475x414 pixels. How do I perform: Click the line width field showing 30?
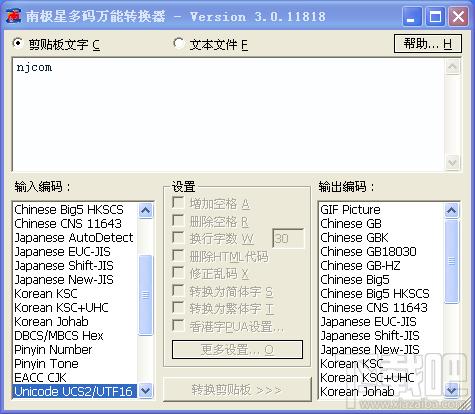(x=288, y=239)
